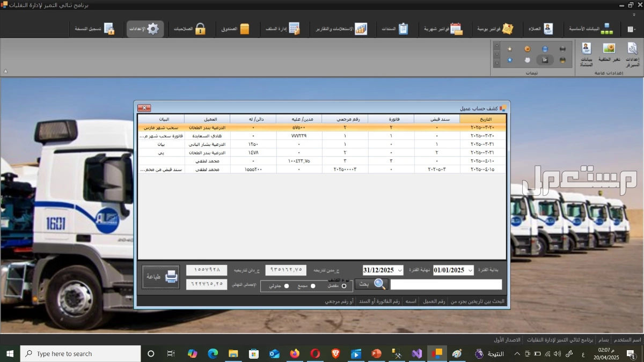This screenshot has width=644, height=362.
Task: Click customer cell الدرعية بشار الباني
Action: coord(207,144)
